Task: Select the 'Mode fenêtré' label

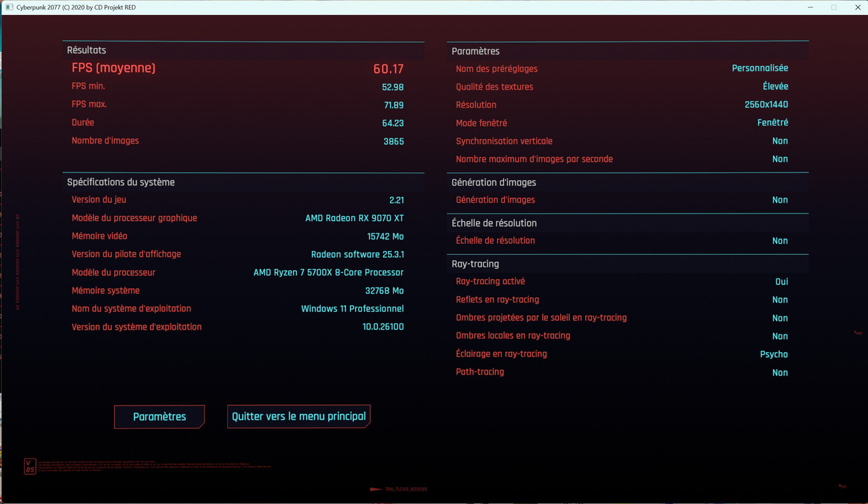Action: click(481, 123)
